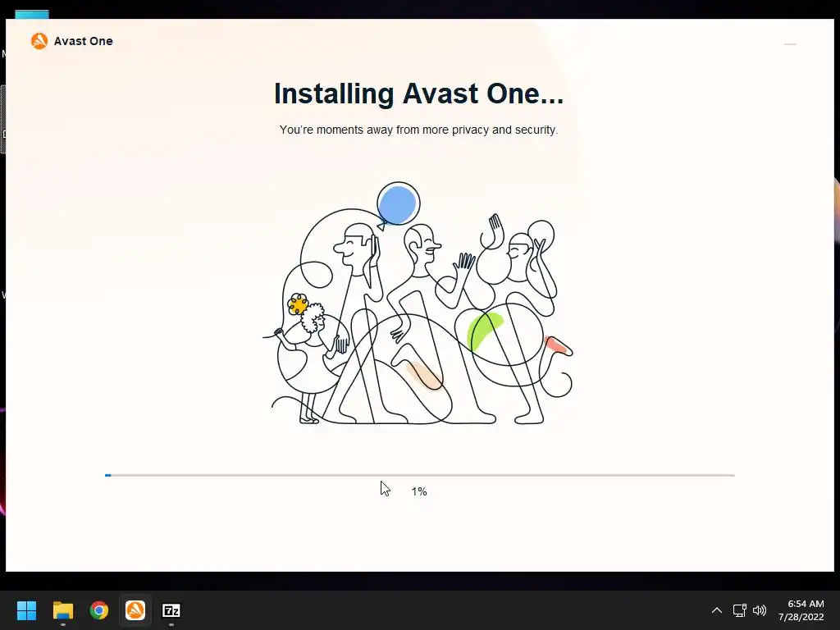Click the installation progress bar
Image resolution: width=840 pixels, height=630 pixels.
419,475
